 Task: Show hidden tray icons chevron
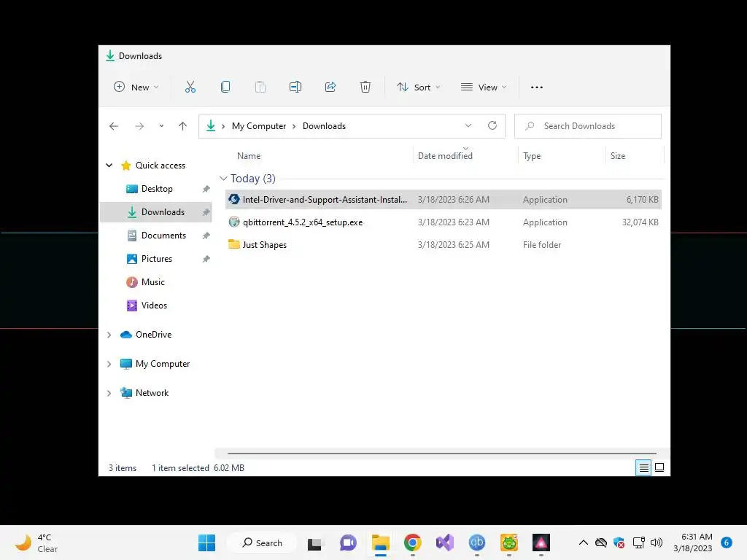click(583, 542)
